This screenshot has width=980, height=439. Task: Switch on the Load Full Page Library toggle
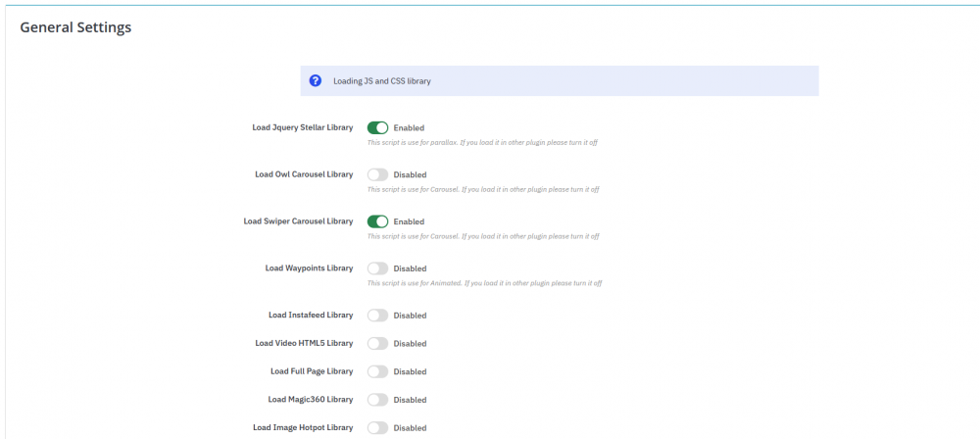(x=377, y=371)
